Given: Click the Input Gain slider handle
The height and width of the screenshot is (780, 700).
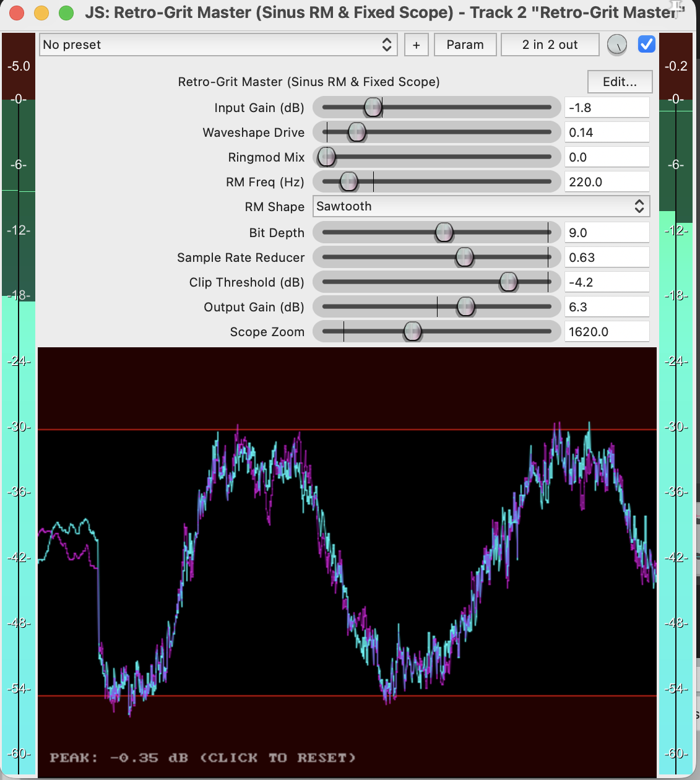Looking at the screenshot, I should [373, 107].
